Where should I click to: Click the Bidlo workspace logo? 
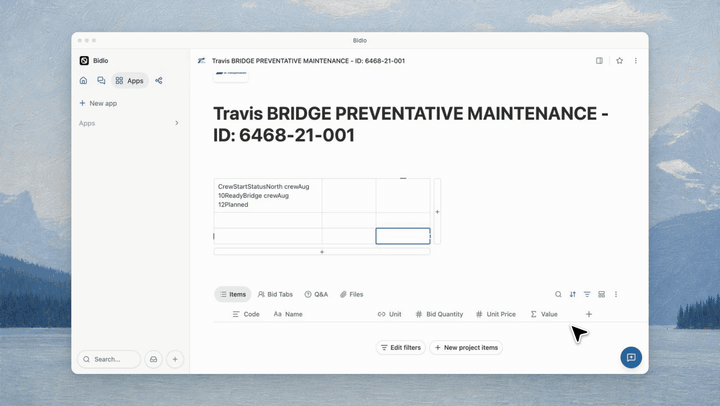pos(84,60)
